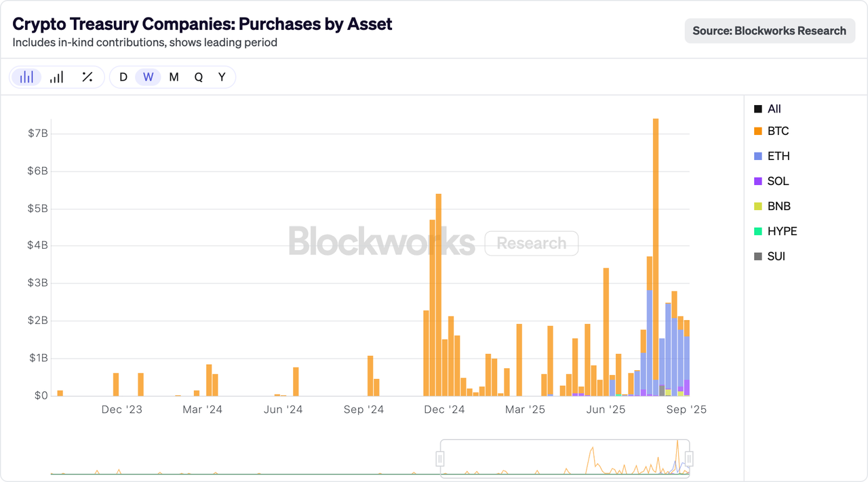Toggle ETH series in the legend
Image resolution: width=868 pixels, height=482 pixels.
[x=772, y=156]
